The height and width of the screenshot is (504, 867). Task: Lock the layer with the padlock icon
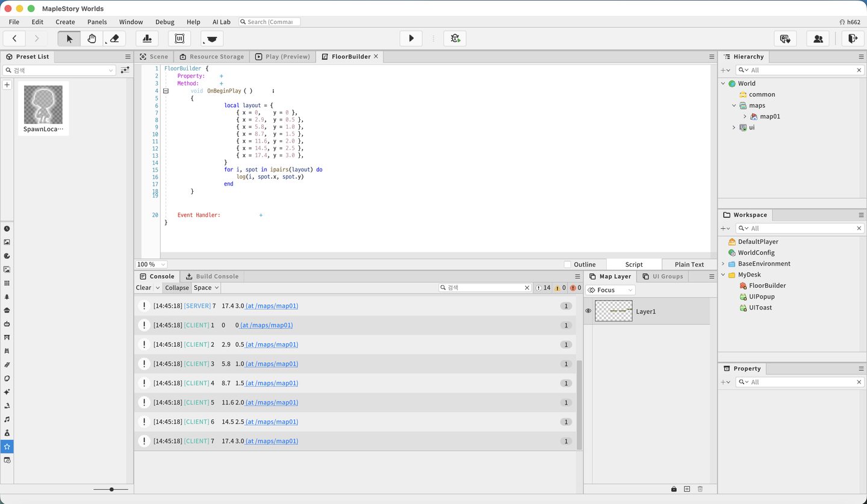point(674,489)
